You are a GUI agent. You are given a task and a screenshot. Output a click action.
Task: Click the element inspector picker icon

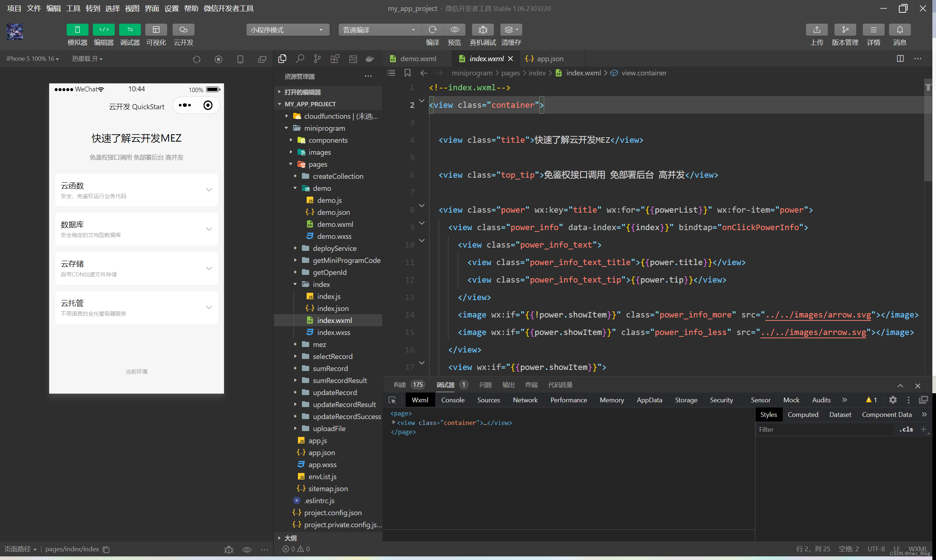(x=392, y=400)
